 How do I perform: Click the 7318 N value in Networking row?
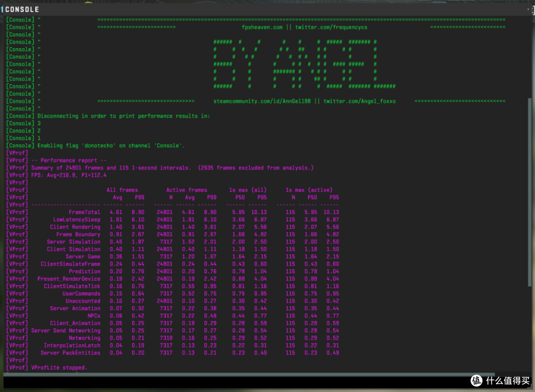(x=166, y=338)
